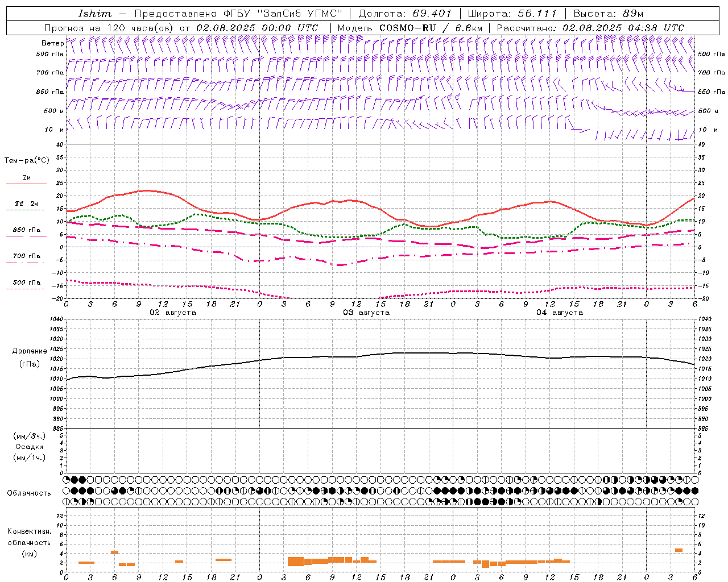This screenshot has height=582, width=728.
Task: Select the "Долгота: 69.401" longitude text
Action: coord(405,14)
